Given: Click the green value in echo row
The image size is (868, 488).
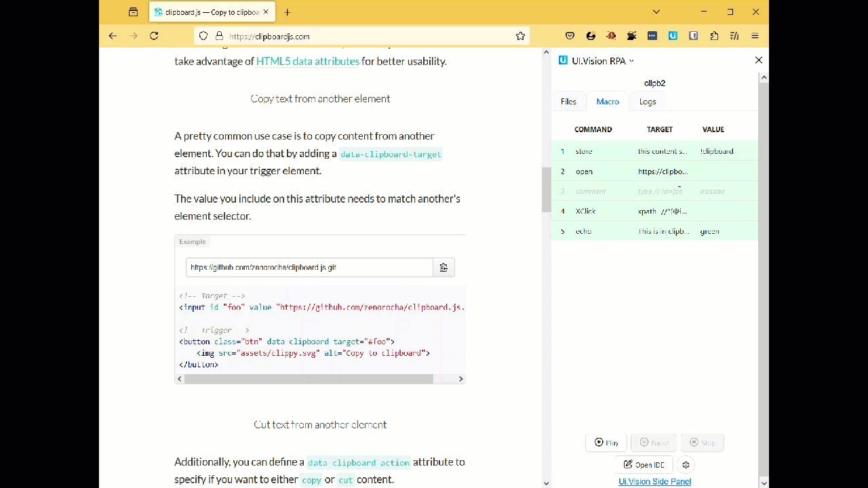Looking at the screenshot, I should tap(709, 231).
